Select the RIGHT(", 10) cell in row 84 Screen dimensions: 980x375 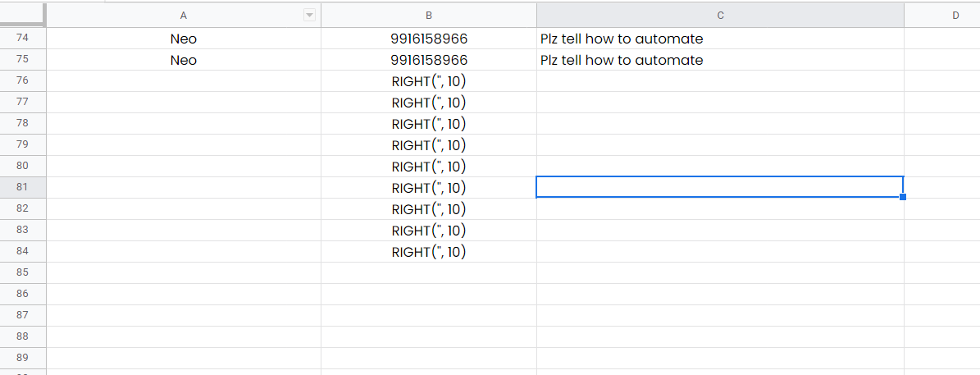click(x=429, y=252)
